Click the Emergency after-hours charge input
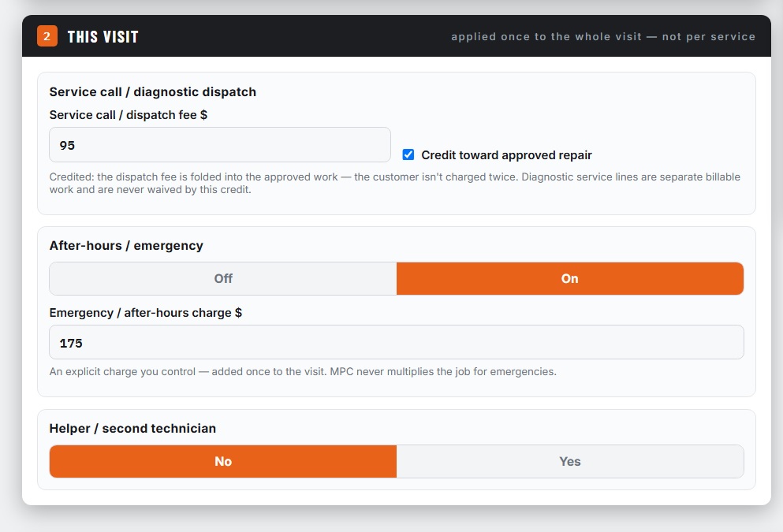The image size is (783, 532). coord(397,342)
